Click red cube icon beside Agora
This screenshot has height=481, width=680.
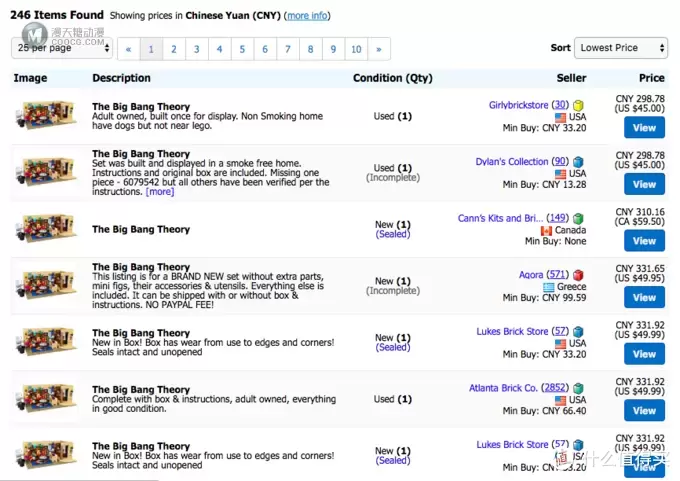point(578,275)
